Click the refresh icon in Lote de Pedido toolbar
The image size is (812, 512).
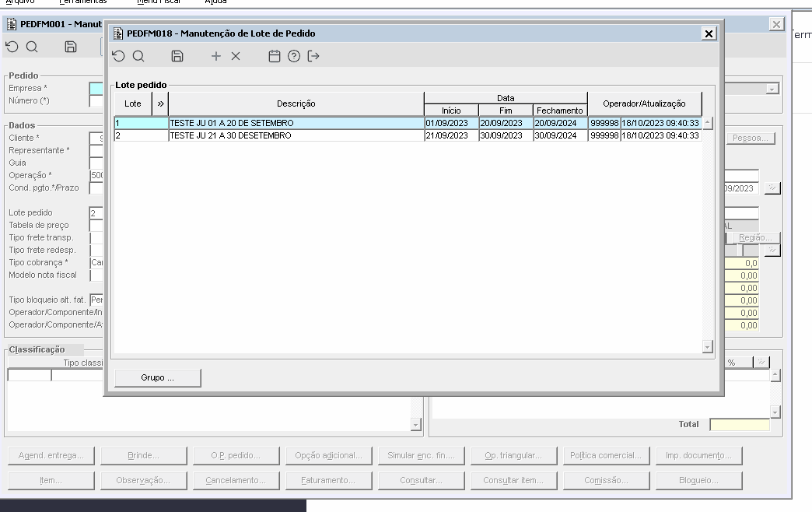pos(118,56)
